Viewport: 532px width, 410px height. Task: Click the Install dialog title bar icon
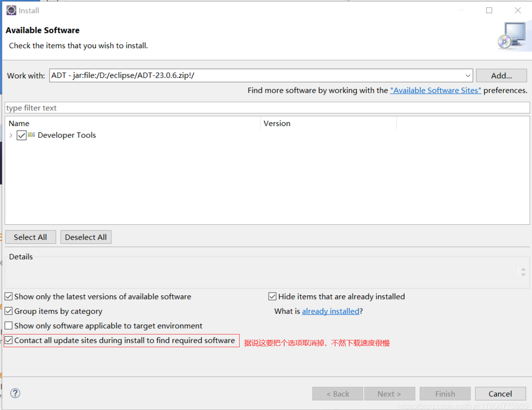(x=10, y=10)
